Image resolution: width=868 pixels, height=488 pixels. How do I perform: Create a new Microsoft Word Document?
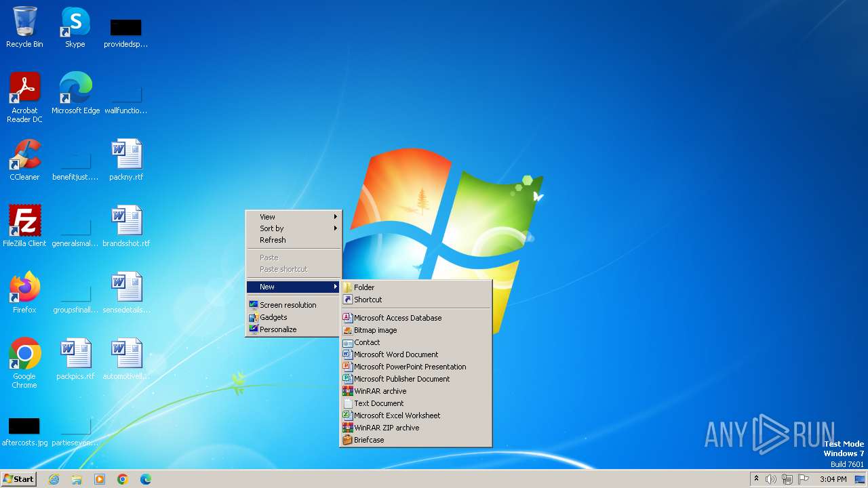(x=416, y=354)
